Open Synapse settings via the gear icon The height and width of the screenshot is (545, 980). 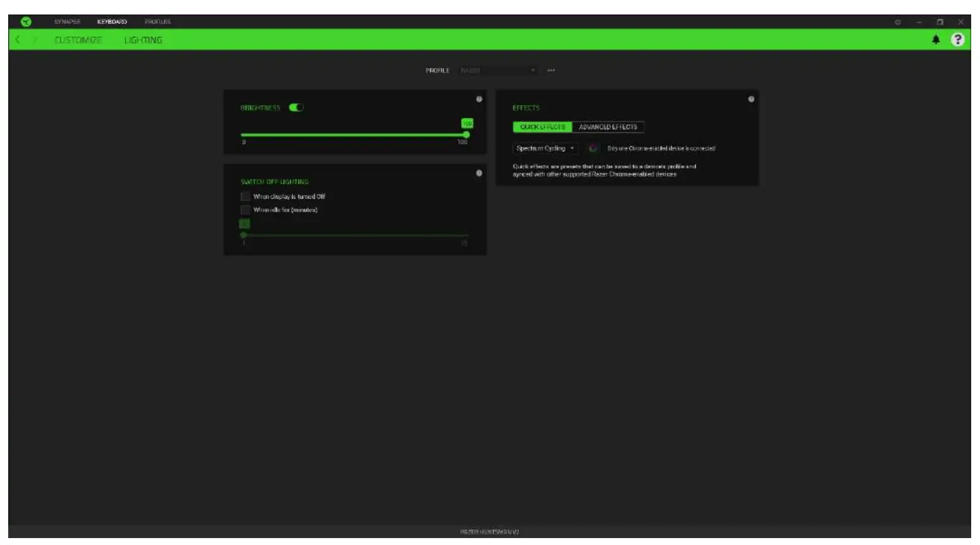tap(897, 22)
